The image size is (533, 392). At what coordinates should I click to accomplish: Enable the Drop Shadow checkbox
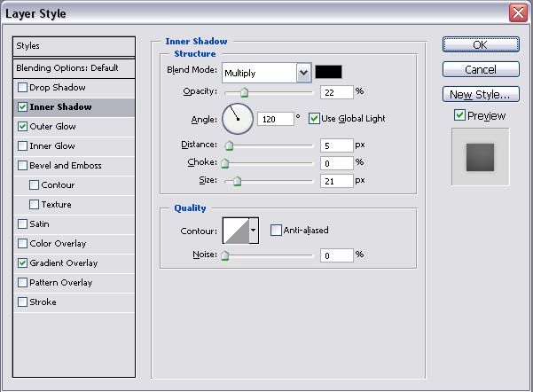tap(22, 88)
